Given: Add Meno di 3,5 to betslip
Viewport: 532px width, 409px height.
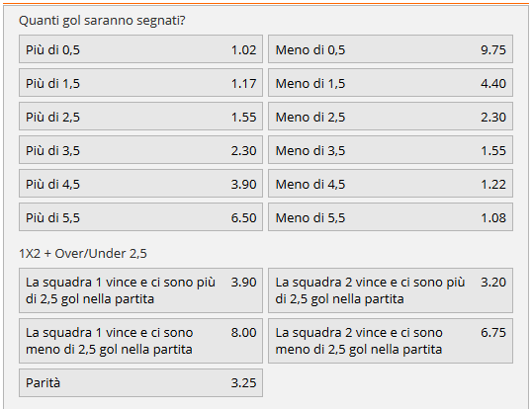Looking at the screenshot, I should (x=391, y=150).
